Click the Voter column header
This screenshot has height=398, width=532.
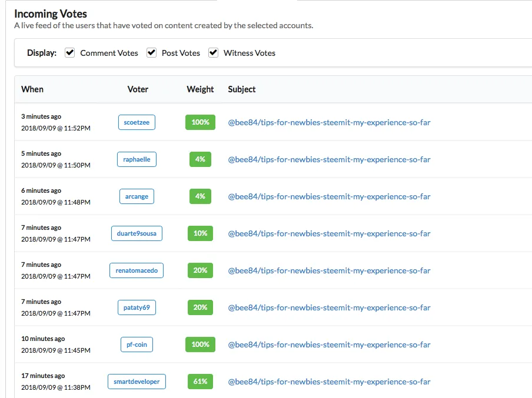[x=138, y=89]
